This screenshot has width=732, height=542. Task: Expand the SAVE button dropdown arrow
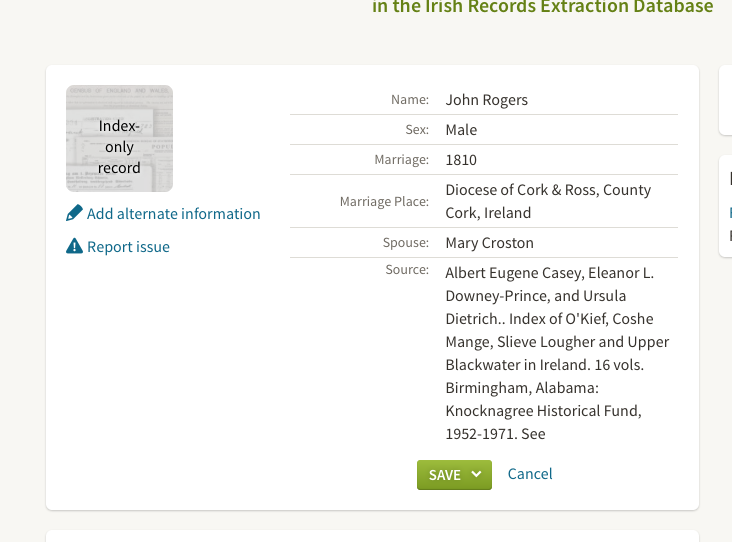477,475
